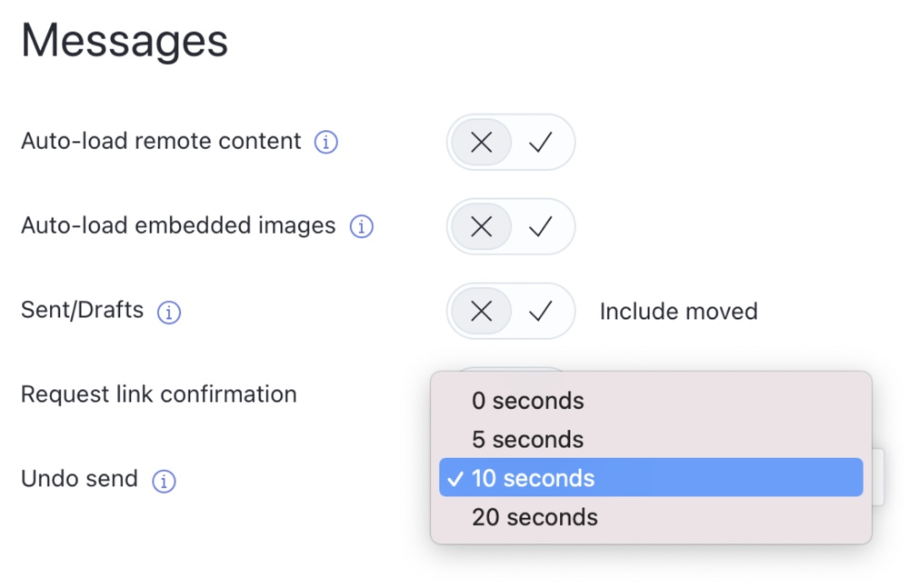Select 20 seconds undo send delay
Viewport: 909px width, 588px height.
[x=651, y=517]
